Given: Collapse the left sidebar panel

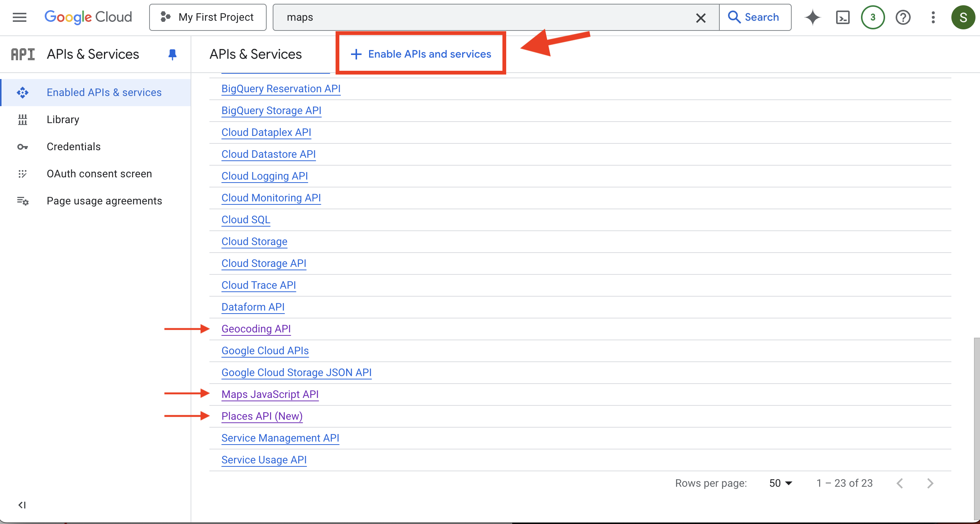Looking at the screenshot, I should 22,505.
